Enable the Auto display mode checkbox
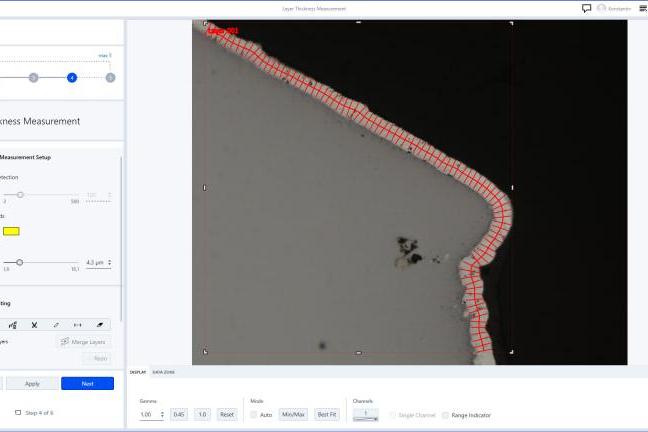Image resolution: width=648 pixels, height=432 pixels. coord(254,414)
